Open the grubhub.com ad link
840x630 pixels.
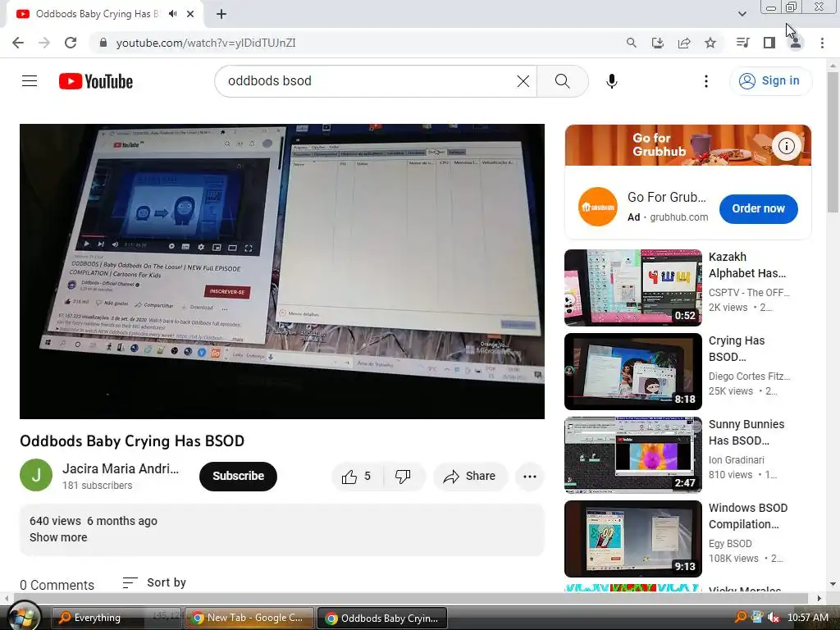pyautogui.click(x=678, y=217)
